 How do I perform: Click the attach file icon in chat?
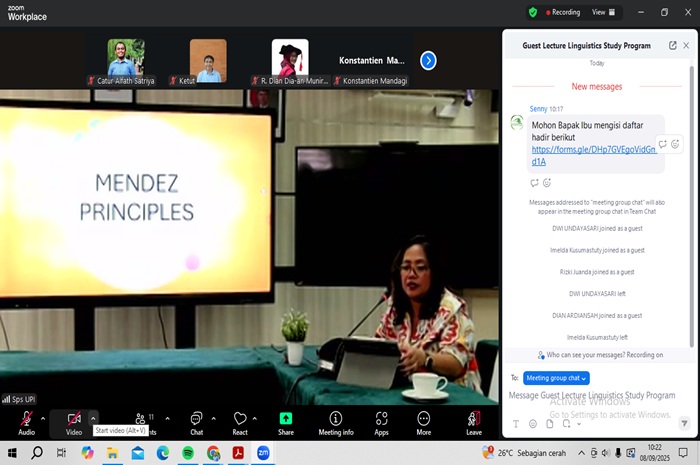point(549,424)
